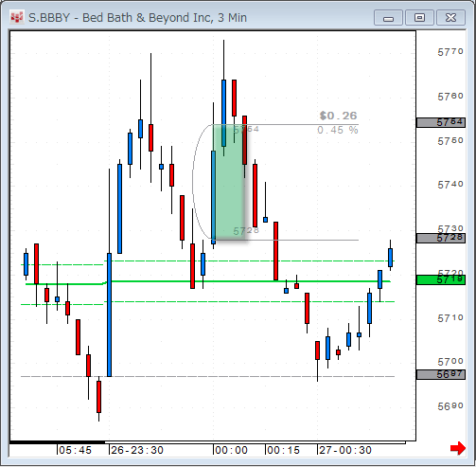Click the 00:00 time axis label
476x467 pixels.
(231, 450)
